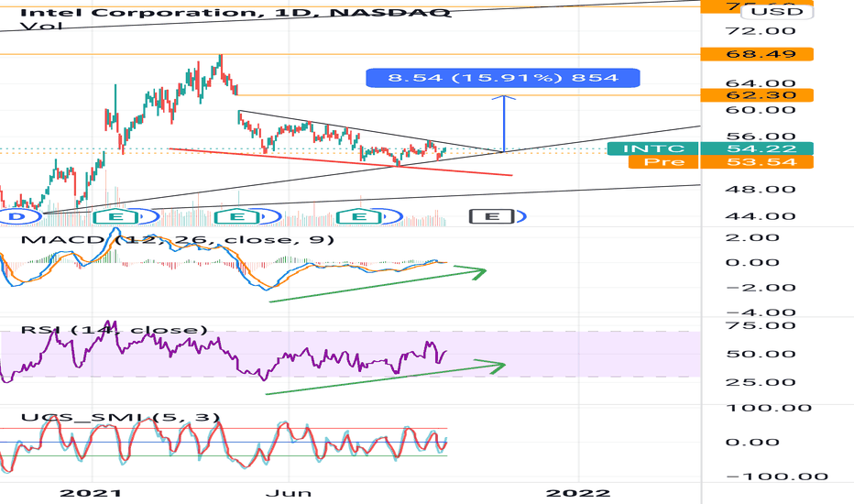Viewport: 854px width, 504px height.
Task: Click the INTC 54.22 last price label
Action: [710, 148]
